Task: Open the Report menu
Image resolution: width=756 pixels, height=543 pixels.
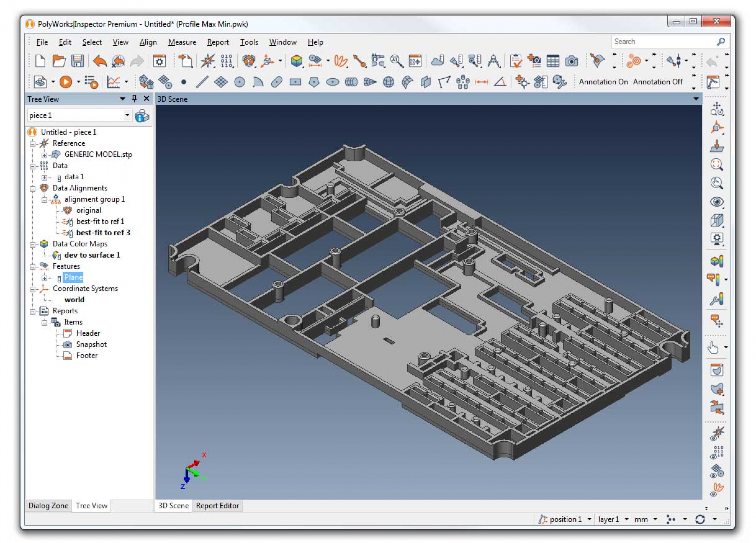Action: coord(218,42)
